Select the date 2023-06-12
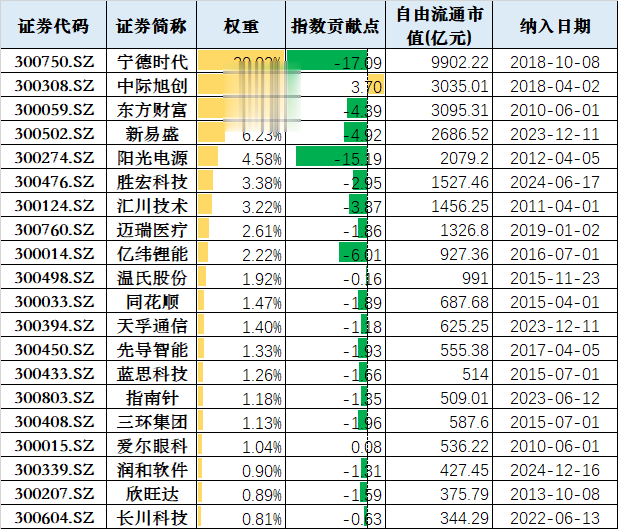 click(555, 399)
